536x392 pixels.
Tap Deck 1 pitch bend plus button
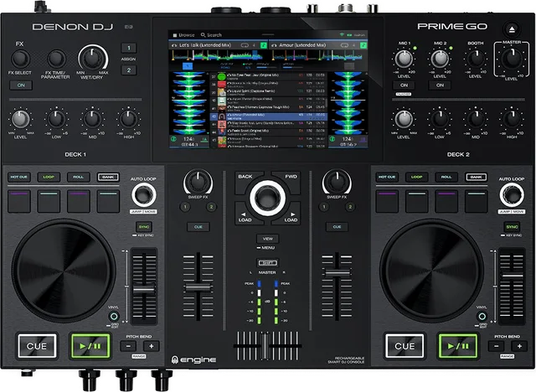coord(151,346)
